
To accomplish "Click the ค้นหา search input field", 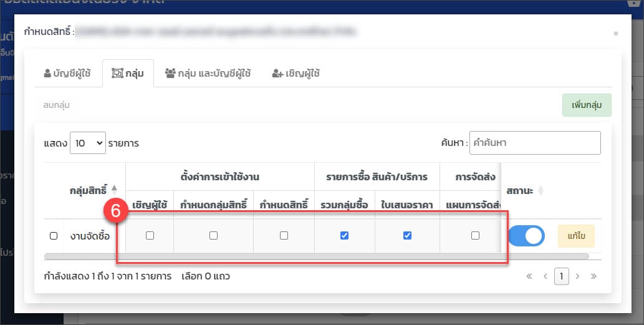I will tap(534, 143).
